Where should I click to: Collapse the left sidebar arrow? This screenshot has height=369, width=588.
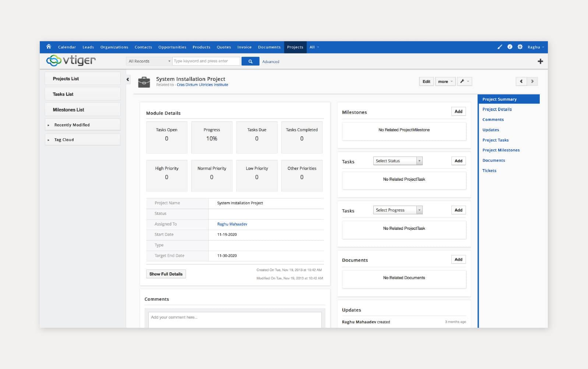[x=128, y=79]
